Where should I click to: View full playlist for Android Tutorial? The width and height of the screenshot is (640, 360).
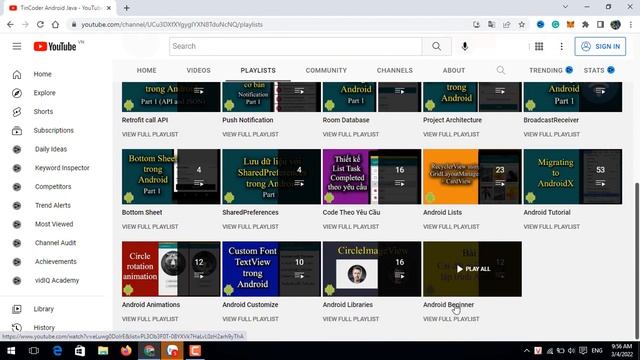[x=551, y=227]
